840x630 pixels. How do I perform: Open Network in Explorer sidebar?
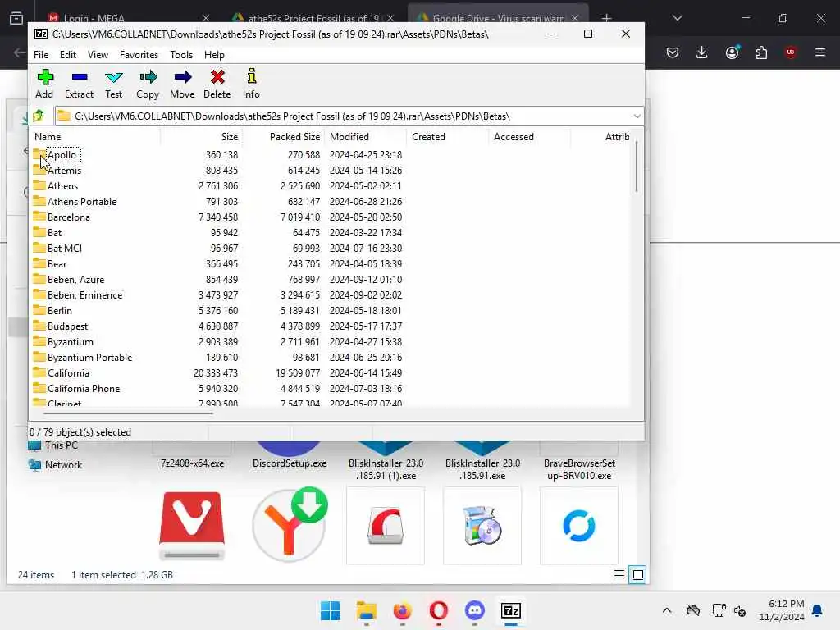(63, 465)
